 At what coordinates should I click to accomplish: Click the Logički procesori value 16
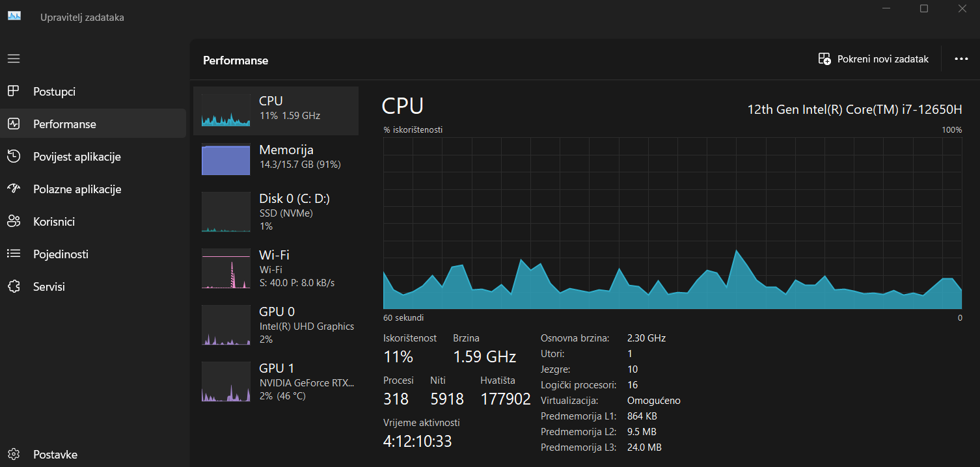pyautogui.click(x=633, y=385)
